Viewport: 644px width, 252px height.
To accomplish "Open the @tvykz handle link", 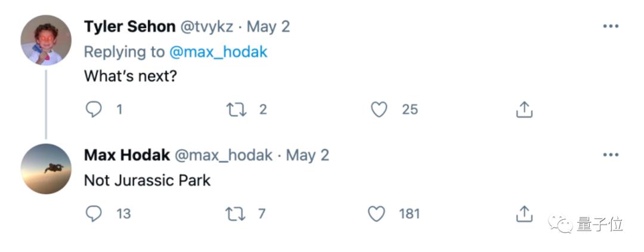I will click(207, 27).
